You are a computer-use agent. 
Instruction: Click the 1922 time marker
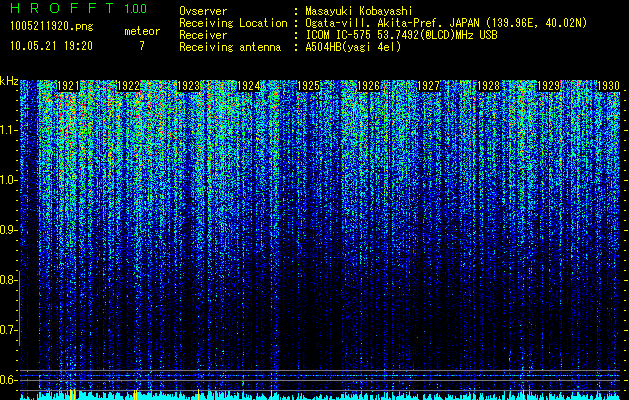tap(128, 86)
